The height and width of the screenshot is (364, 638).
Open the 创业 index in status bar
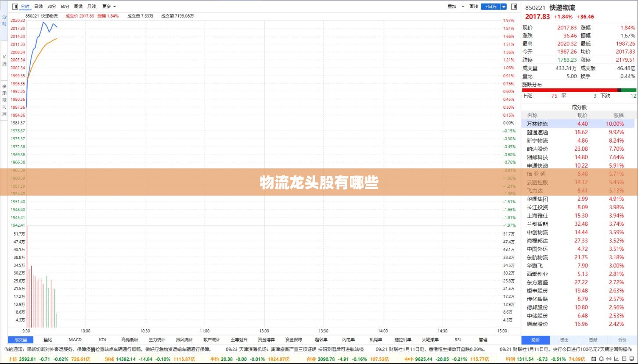pyautogui.click(x=348, y=359)
